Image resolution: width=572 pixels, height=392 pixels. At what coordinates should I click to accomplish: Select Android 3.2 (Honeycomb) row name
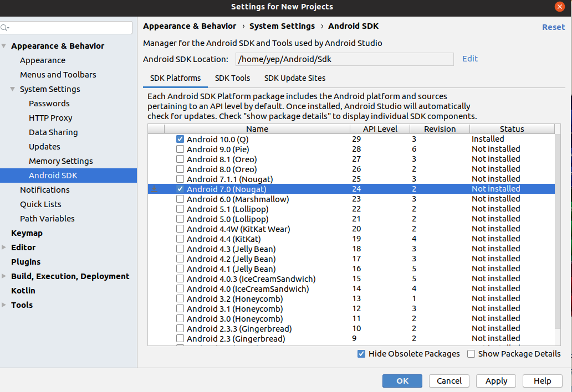coord(234,299)
